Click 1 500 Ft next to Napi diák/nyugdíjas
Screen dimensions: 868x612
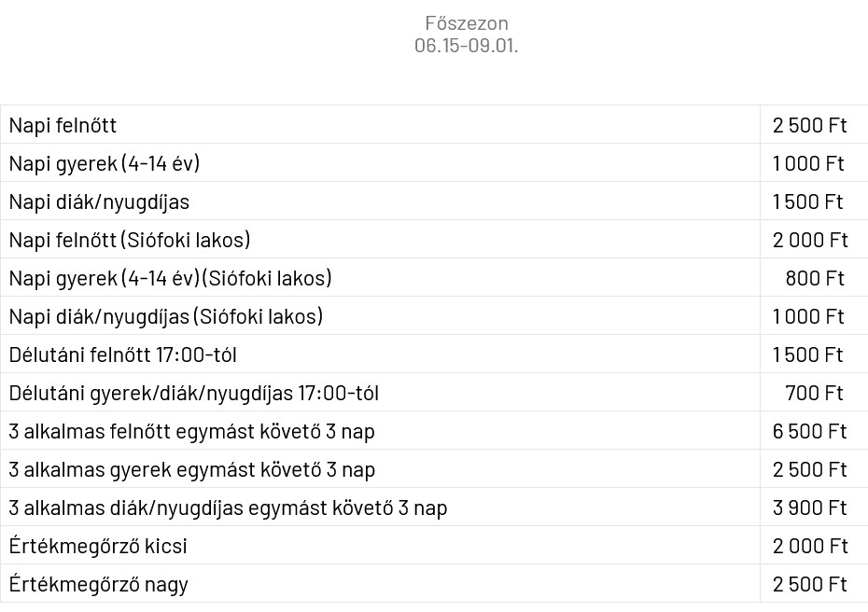(x=807, y=202)
